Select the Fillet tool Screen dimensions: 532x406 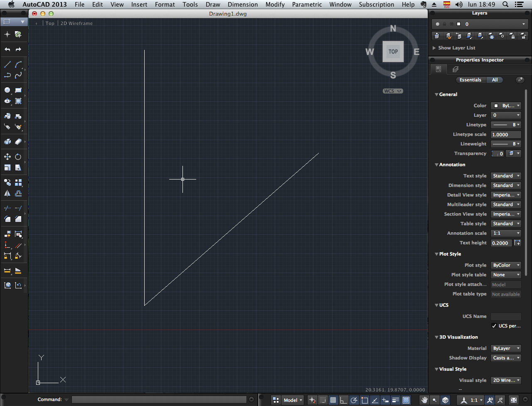[x=7, y=219]
